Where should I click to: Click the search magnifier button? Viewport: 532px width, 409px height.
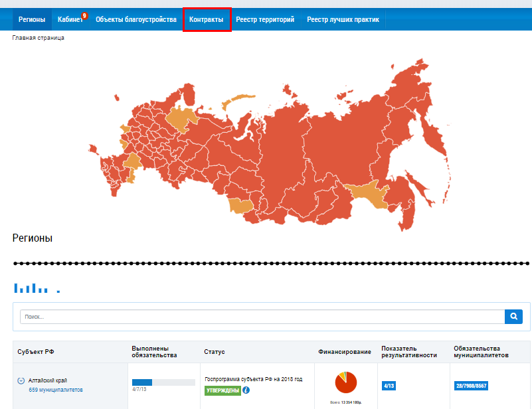pos(513,317)
